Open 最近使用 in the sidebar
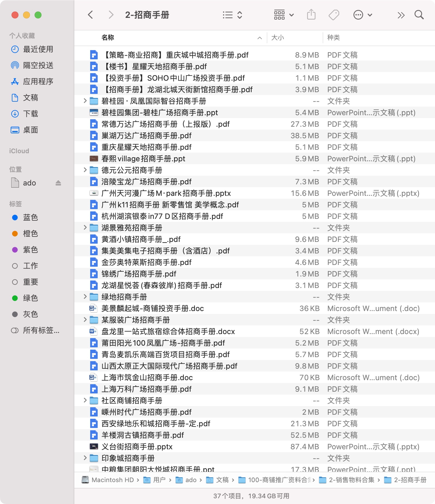This screenshot has height=504, width=435. coord(38,49)
